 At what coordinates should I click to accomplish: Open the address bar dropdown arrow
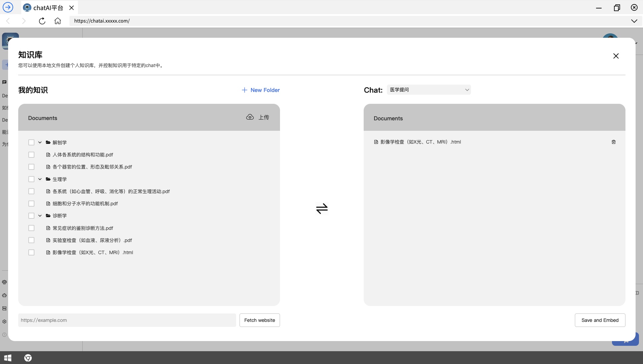point(634,21)
